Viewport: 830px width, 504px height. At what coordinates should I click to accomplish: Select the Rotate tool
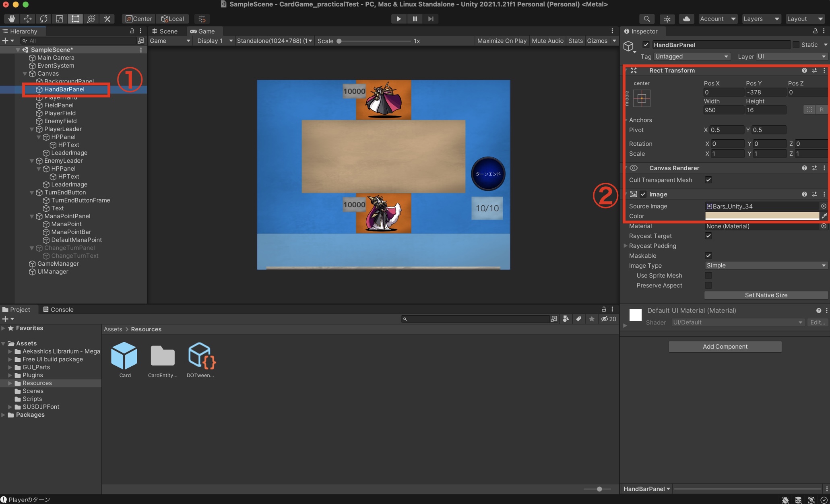point(43,19)
